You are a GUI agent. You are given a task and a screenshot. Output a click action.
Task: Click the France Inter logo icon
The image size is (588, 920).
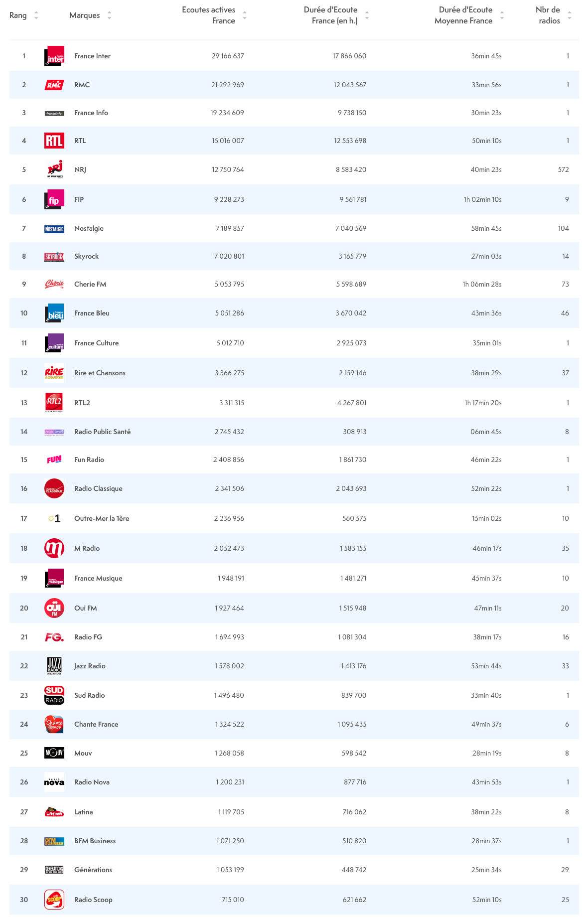pyautogui.click(x=54, y=56)
